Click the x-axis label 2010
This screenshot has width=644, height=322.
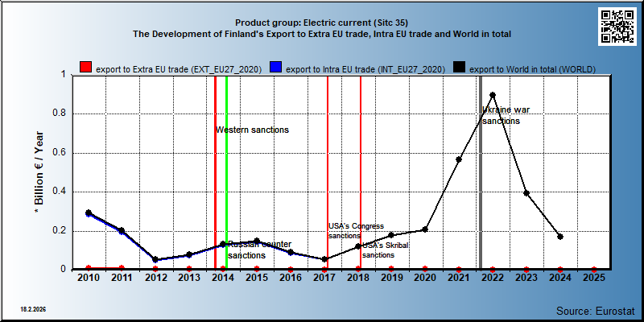(89, 278)
